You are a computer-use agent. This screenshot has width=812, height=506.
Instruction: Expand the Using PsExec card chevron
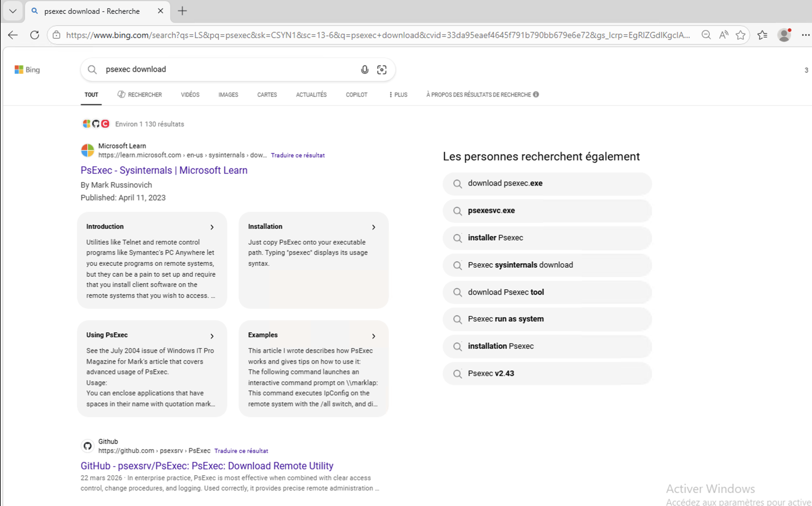click(212, 336)
